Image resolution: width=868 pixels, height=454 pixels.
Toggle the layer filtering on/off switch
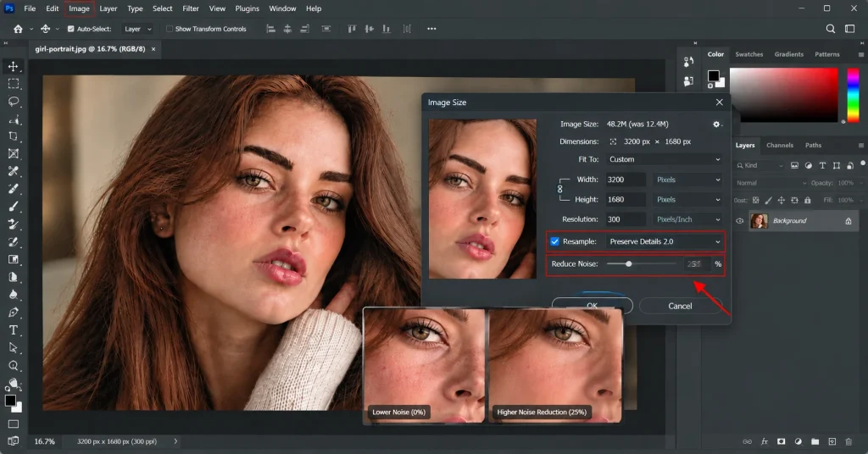click(862, 163)
